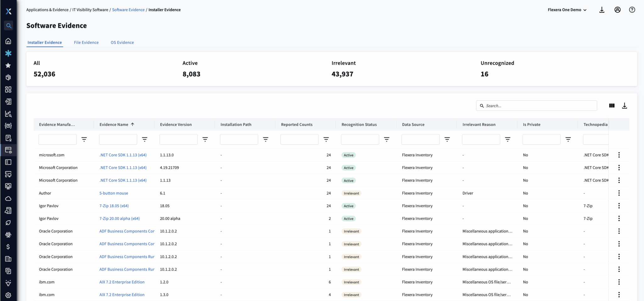
Task: Open the row actions menu for 7-Zip 18.05
Action: 619,206
